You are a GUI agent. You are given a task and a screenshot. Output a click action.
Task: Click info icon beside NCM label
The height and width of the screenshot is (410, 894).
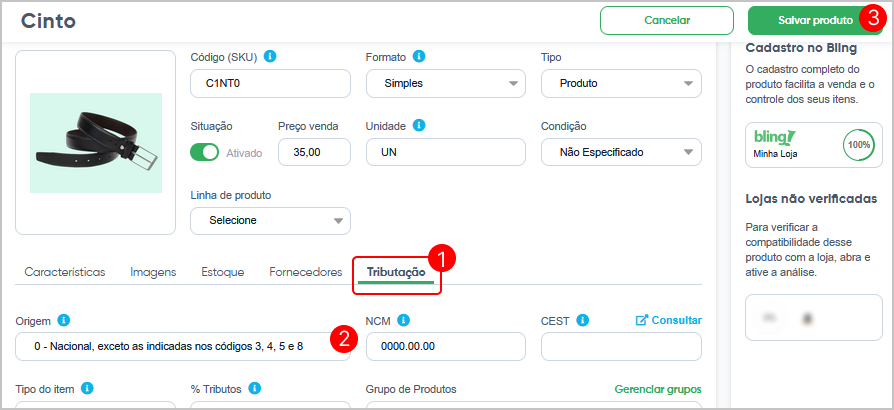click(404, 320)
